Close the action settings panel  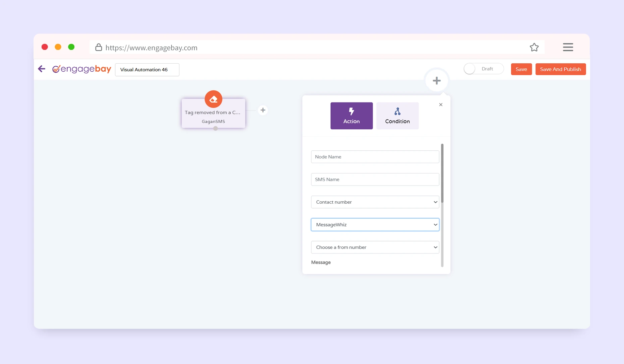(x=441, y=105)
